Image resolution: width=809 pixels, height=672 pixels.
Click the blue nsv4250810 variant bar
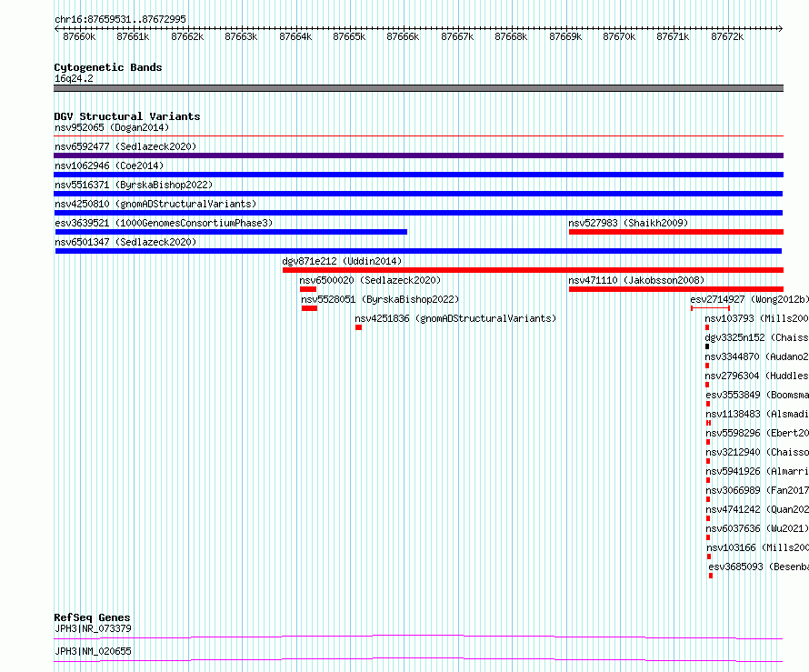418,213
